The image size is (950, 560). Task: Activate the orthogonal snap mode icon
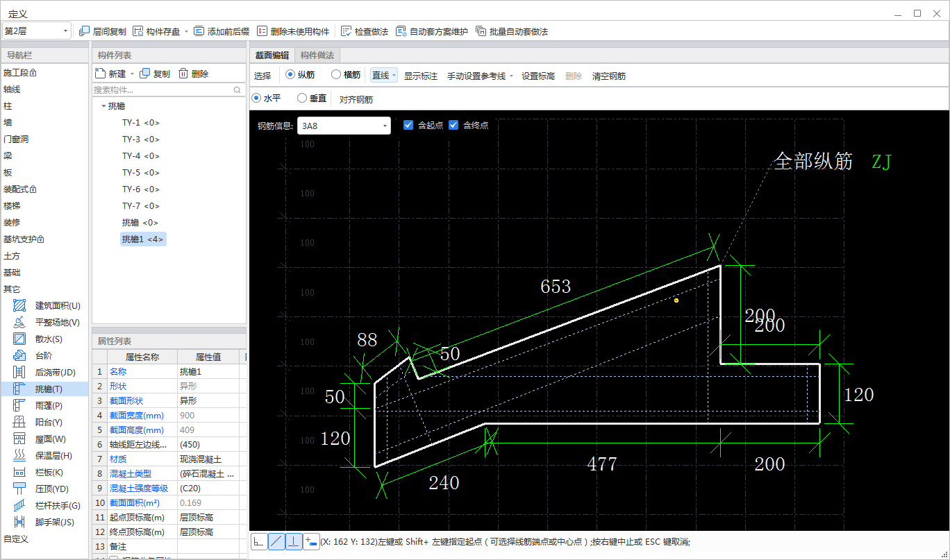[x=259, y=541]
